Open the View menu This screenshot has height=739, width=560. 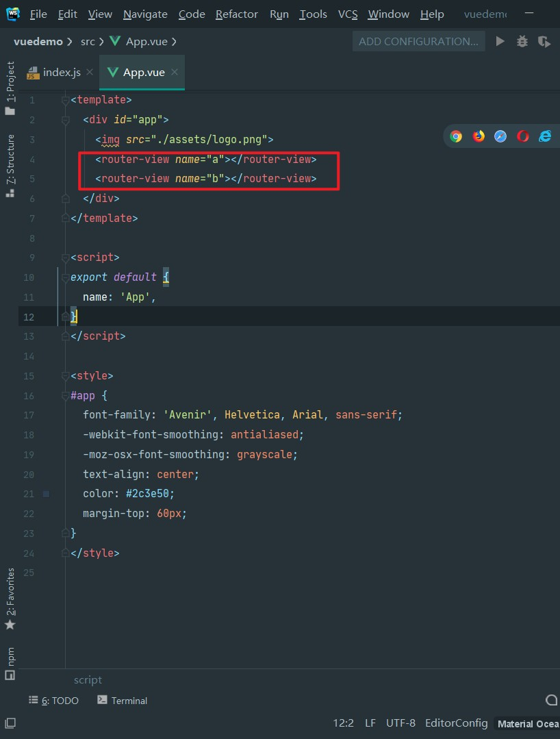click(100, 14)
